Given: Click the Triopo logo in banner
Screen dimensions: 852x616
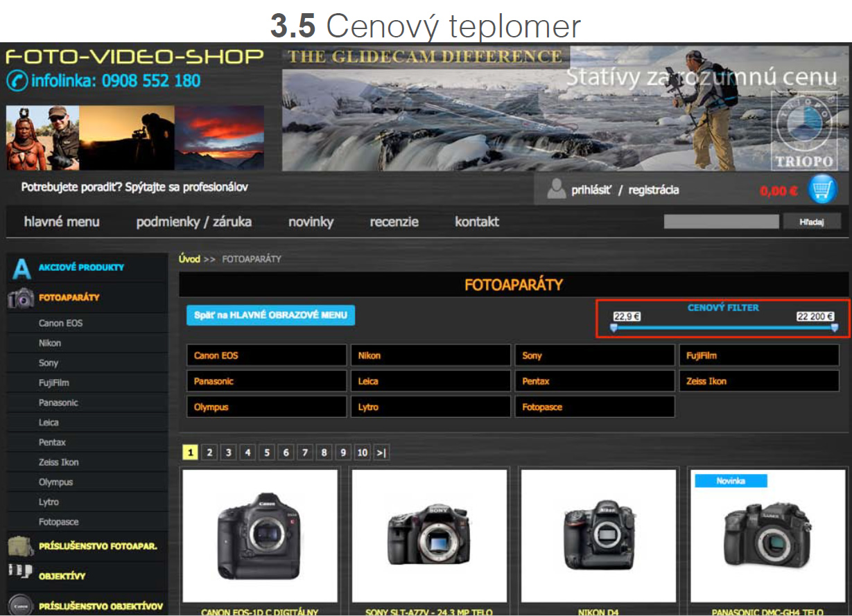Looking at the screenshot, I should coord(802,133).
